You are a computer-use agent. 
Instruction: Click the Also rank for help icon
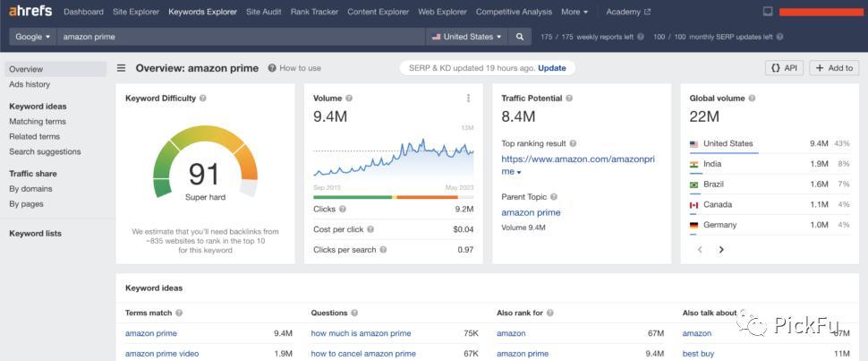tap(549, 313)
